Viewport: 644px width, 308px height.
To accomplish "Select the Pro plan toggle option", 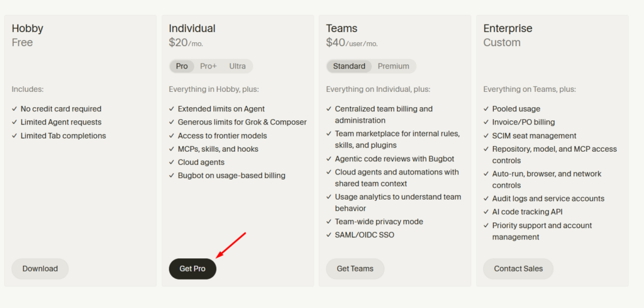I will click(182, 66).
